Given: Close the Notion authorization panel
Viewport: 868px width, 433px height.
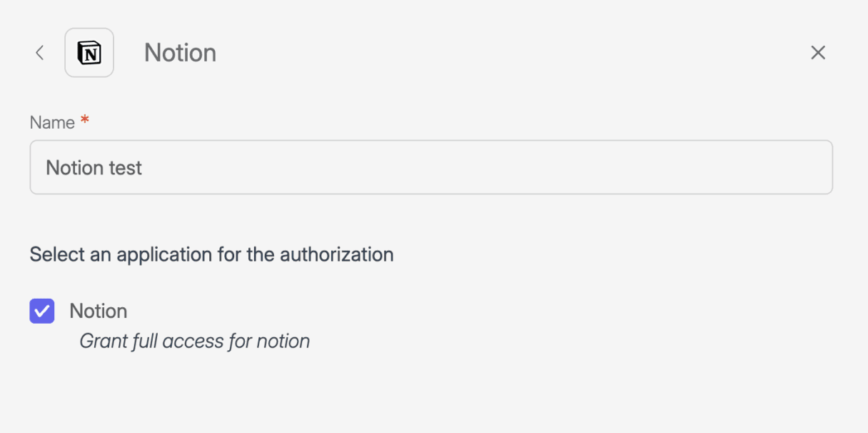Looking at the screenshot, I should [818, 53].
